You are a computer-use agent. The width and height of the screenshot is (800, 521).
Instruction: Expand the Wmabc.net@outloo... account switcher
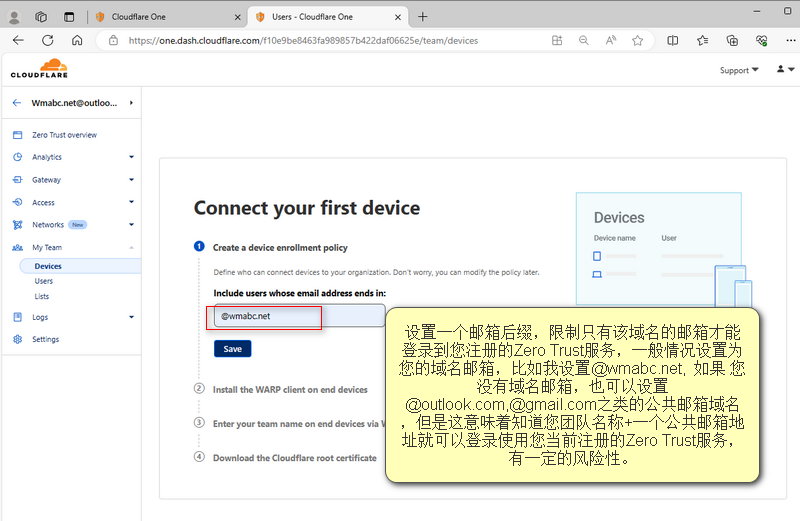82,103
